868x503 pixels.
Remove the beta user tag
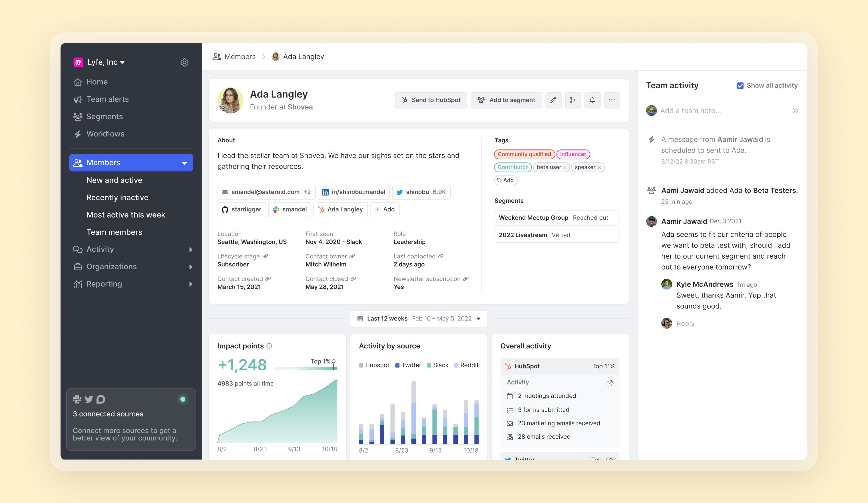565,167
